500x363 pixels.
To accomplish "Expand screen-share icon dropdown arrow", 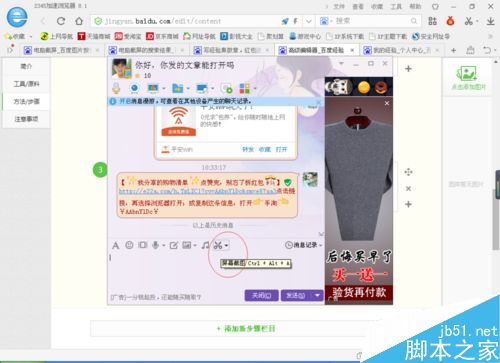I will (x=164, y=89).
